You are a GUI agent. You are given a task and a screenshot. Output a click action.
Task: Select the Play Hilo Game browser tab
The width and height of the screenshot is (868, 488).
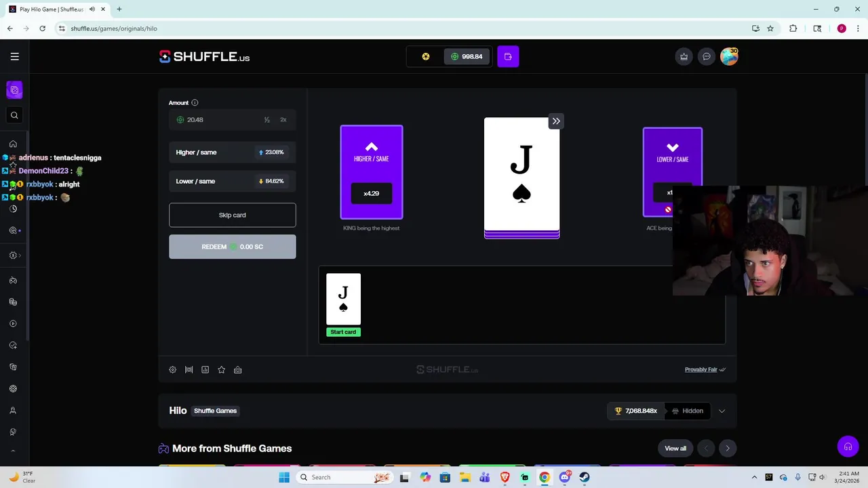point(58,9)
